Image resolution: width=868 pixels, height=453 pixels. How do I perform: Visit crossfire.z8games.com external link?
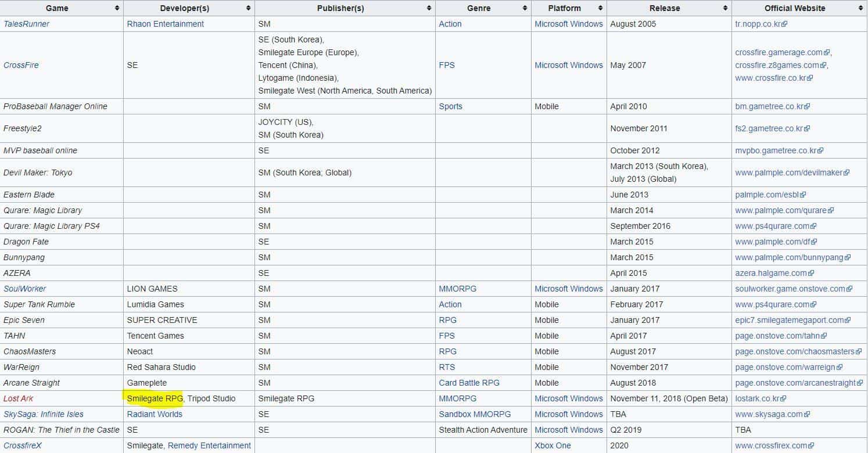pos(780,65)
